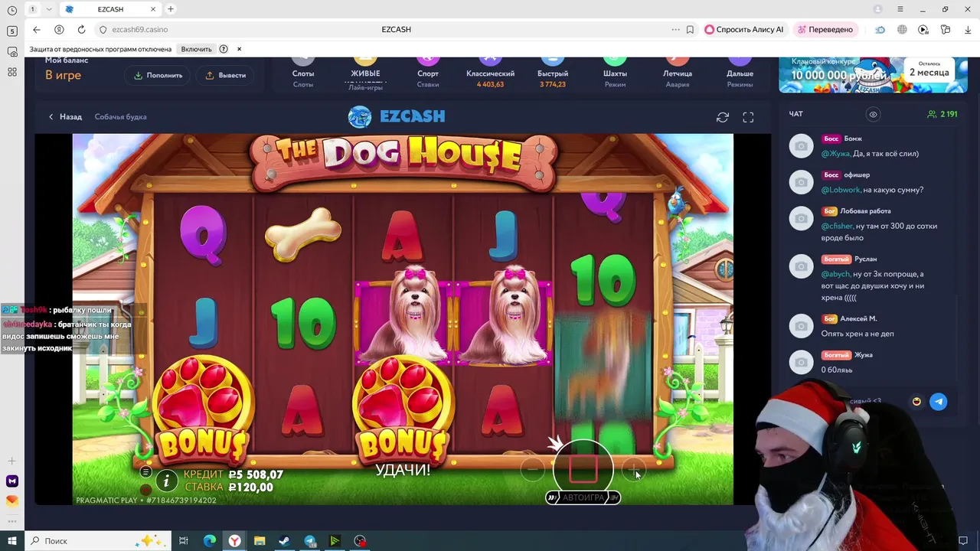Reload the page in the browser
980x551 pixels.
[x=81, y=29]
